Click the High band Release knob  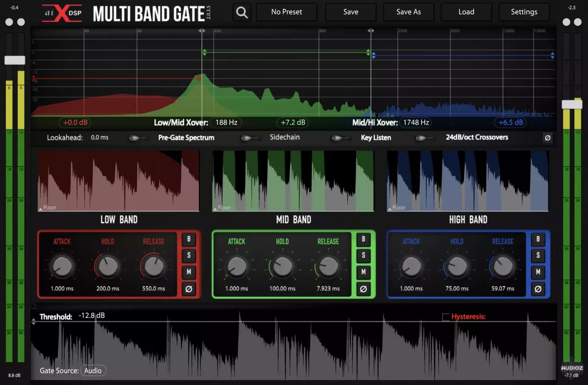point(503,267)
